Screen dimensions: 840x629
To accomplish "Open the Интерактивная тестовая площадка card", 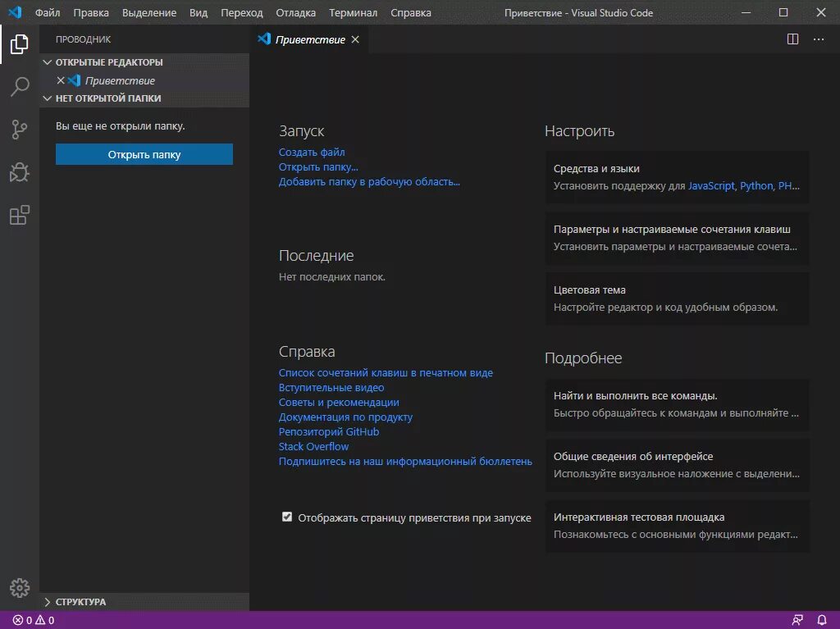I will point(677,526).
